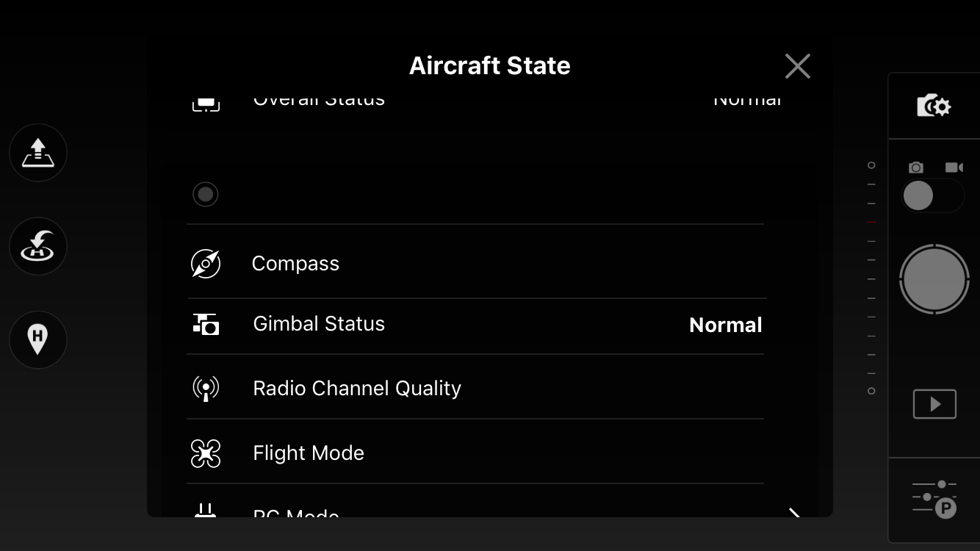This screenshot has height=551, width=980.
Task: Click the Compass icon
Action: pos(206,264)
